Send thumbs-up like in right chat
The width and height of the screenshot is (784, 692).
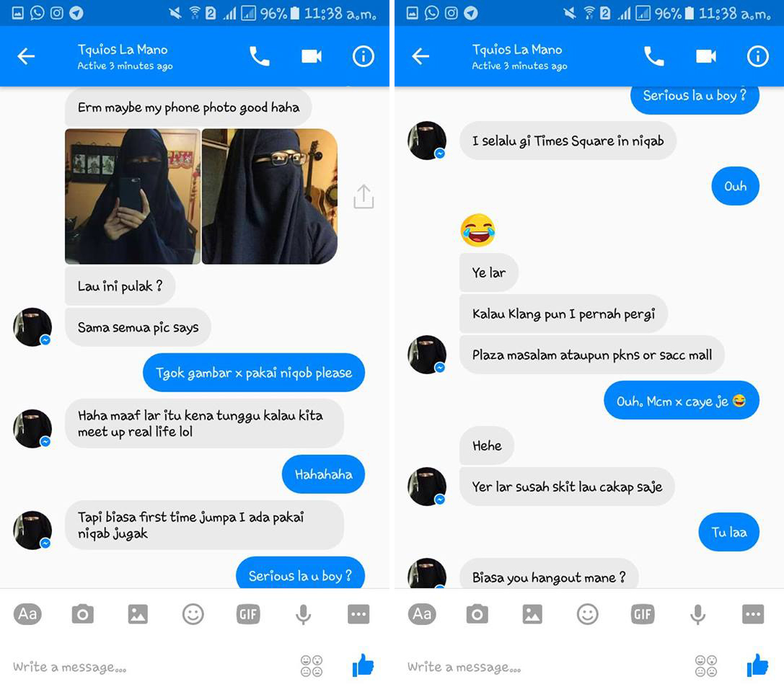point(758,665)
